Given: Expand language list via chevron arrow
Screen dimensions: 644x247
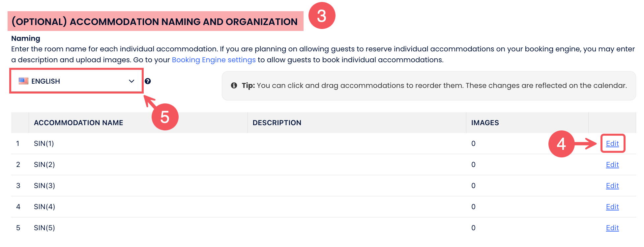Looking at the screenshot, I should click(132, 81).
